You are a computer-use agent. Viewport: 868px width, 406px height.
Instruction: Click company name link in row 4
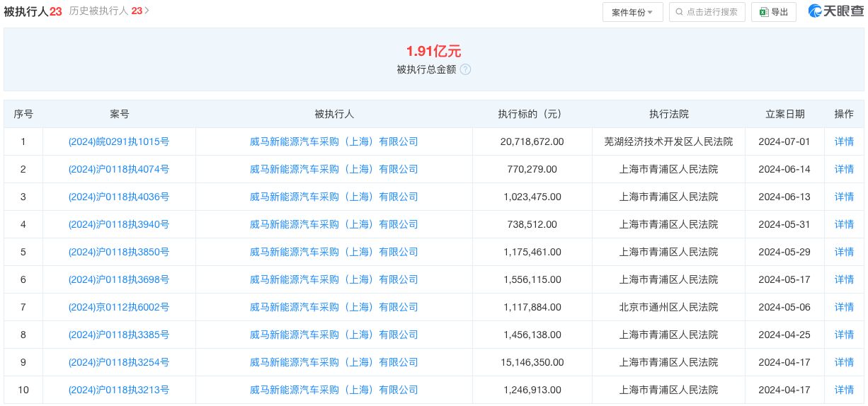pyautogui.click(x=334, y=224)
